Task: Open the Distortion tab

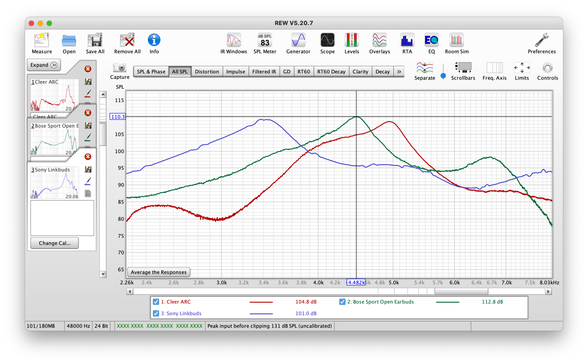Action: pyautogui.click(x=207, y=72)
